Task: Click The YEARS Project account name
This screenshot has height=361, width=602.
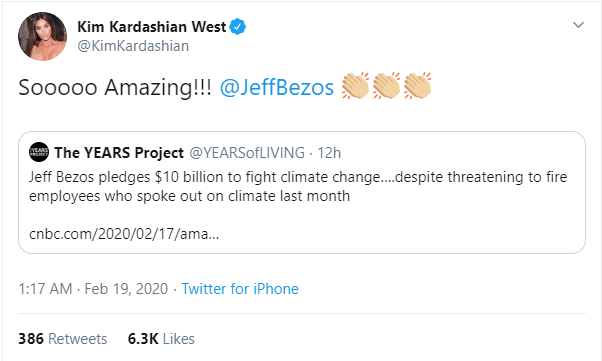Action: (x=119, y=153)
